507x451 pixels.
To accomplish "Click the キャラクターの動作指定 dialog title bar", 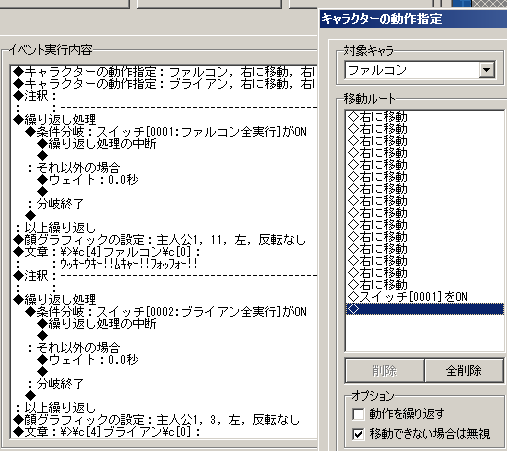I will pos(413,19).
